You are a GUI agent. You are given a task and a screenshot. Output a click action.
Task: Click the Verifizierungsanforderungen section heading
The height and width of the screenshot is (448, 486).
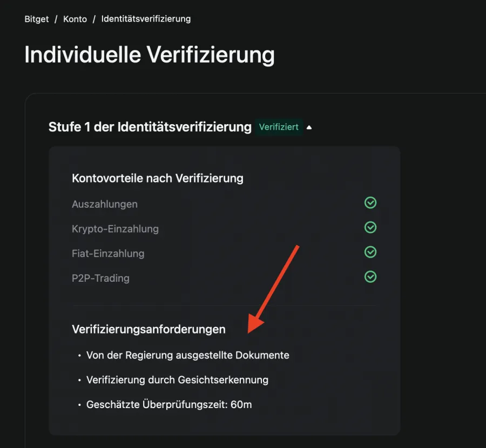click(148, 329)
